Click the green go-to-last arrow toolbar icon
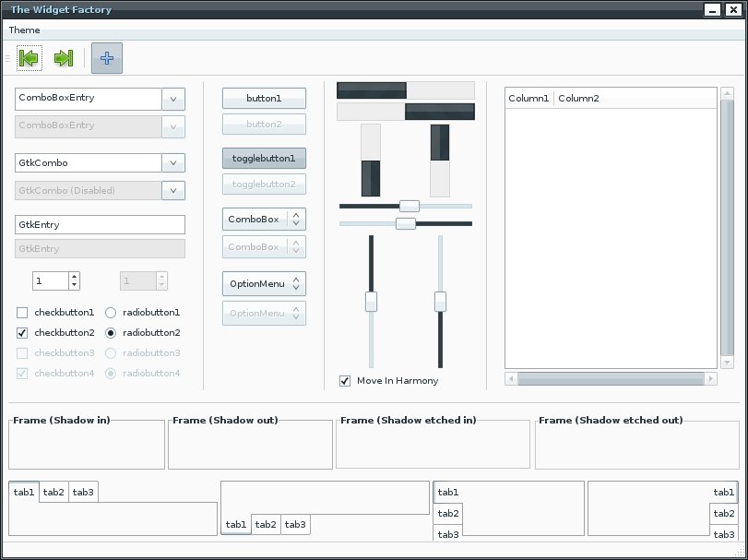 tap(64, 58)
